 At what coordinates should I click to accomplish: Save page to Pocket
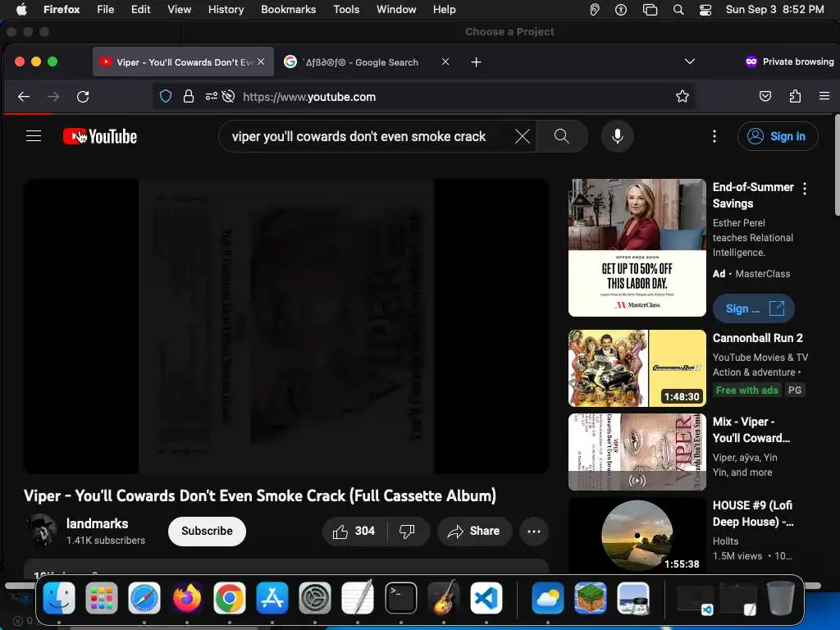[x=765, y=97]
